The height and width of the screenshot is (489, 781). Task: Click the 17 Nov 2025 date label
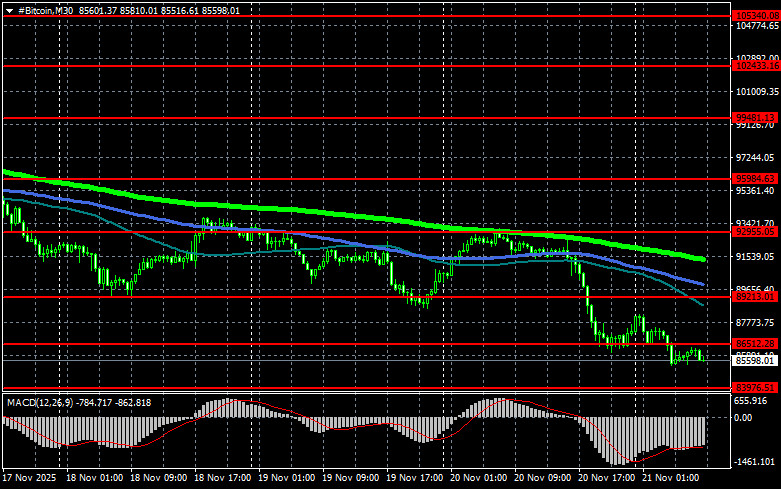[27, 478]
